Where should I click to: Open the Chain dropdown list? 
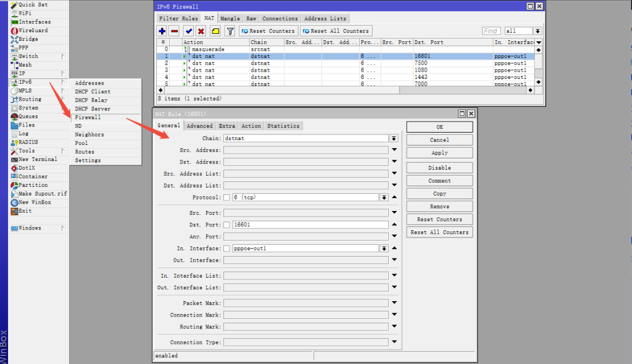coord(394,139)
